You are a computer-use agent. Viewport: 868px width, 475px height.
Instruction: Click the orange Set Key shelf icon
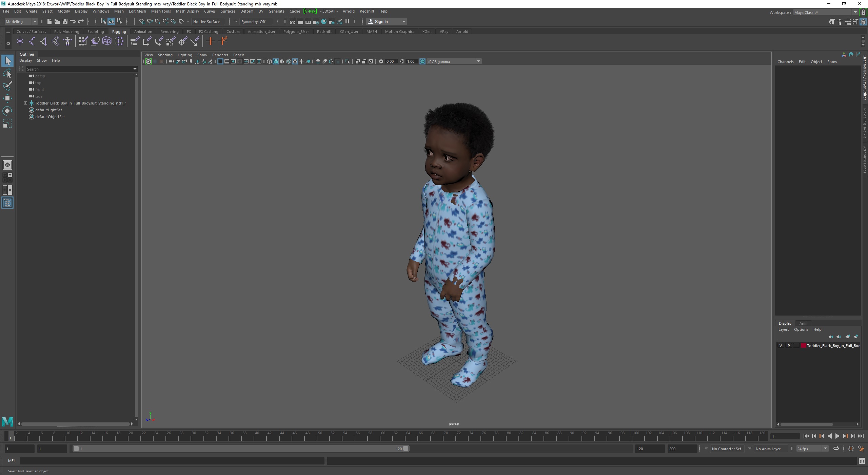tap(210, 41)
